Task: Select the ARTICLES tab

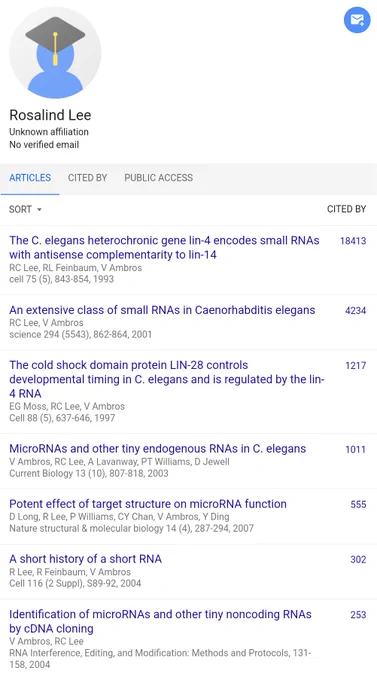Action: (x=30, y=178)
